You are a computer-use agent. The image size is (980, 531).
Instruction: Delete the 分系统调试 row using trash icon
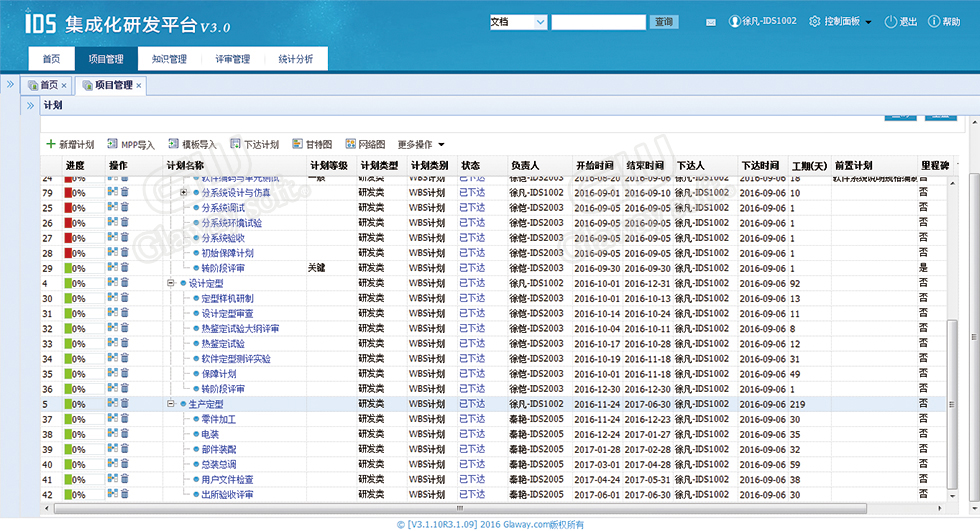(x=124, y=207)
